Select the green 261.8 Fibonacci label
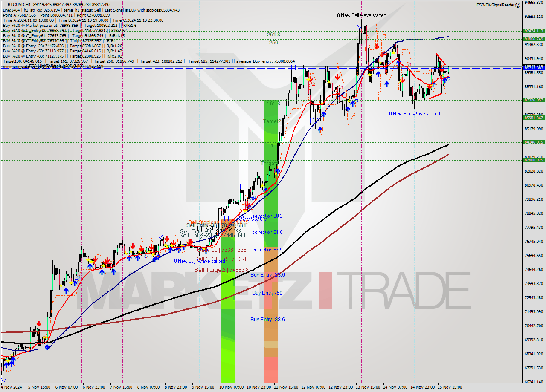 point(273,35)
